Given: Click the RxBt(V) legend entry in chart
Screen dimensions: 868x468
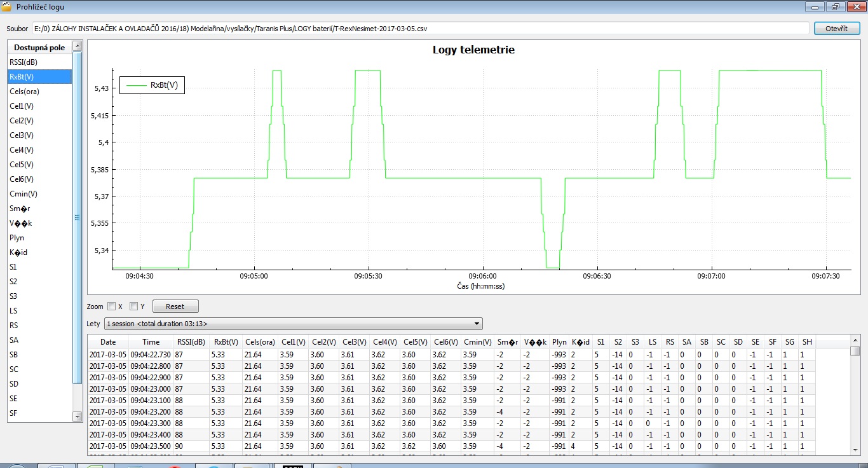Looking at the screenshot, I should pyautogui.click(x=153, y=85).
